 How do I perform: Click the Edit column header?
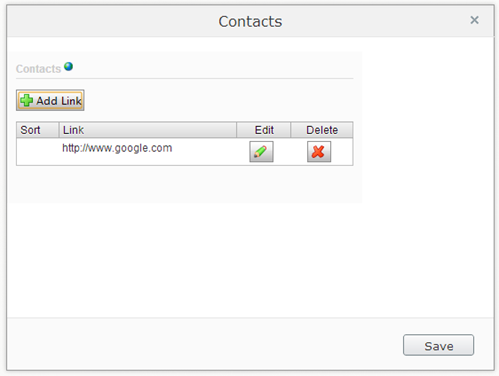tap(264, 130)
